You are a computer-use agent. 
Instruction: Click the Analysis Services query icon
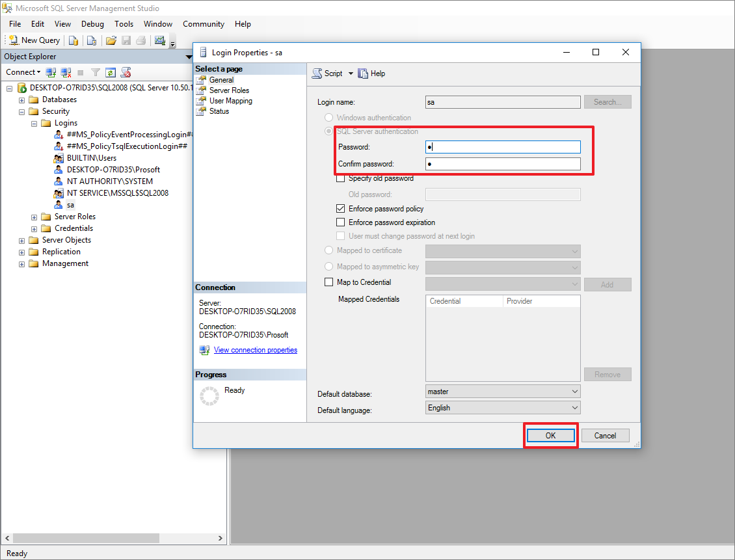pyautogui.click(x=92, y=40)
